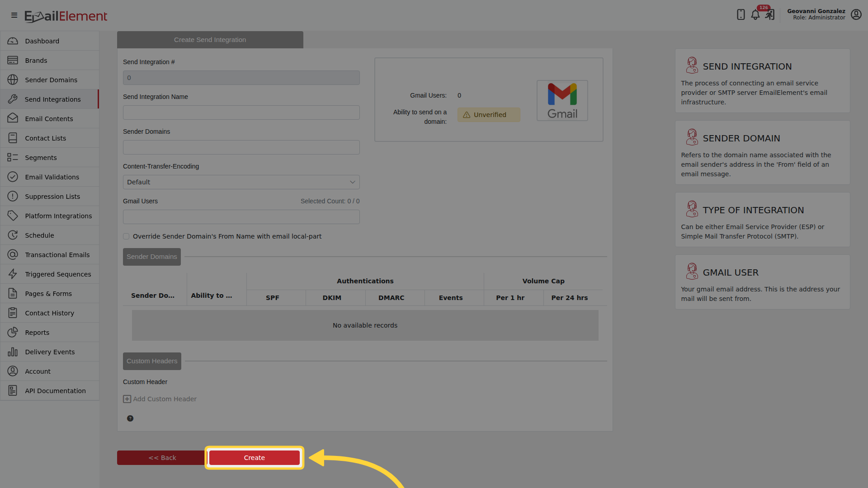Click the Unverified status badge
The image size is (868, 488).
489,115
